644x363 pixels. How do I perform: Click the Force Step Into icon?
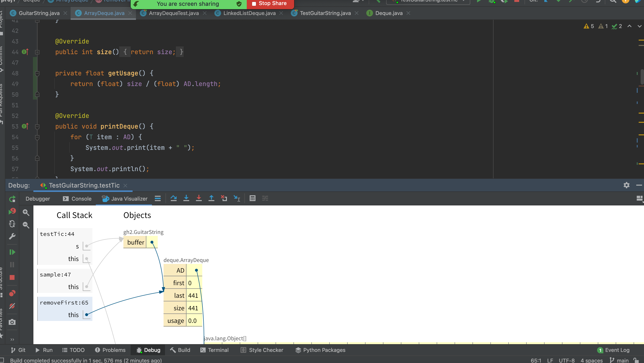coord(199,198)
